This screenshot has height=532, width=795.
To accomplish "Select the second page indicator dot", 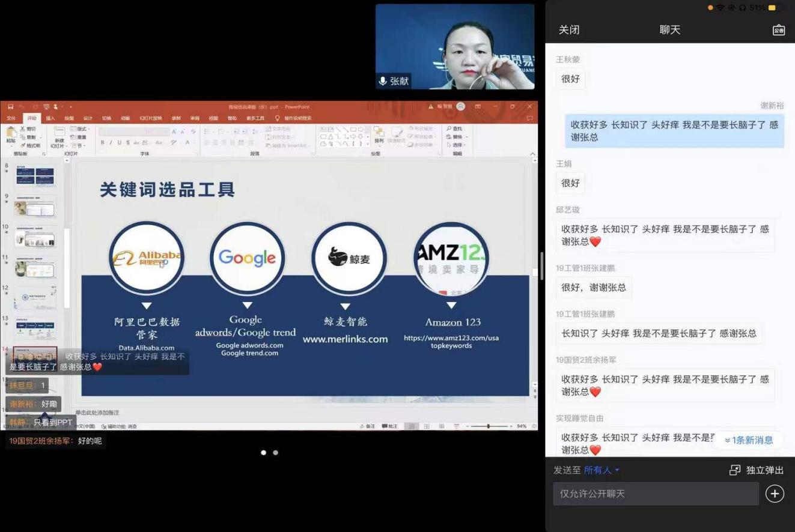I will (275, 453).
